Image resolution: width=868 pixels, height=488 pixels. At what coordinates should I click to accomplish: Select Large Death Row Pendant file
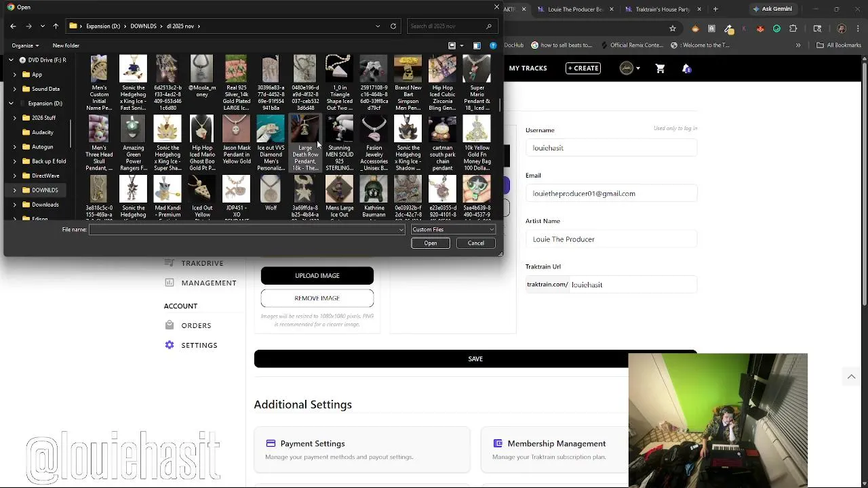point(305,143)
